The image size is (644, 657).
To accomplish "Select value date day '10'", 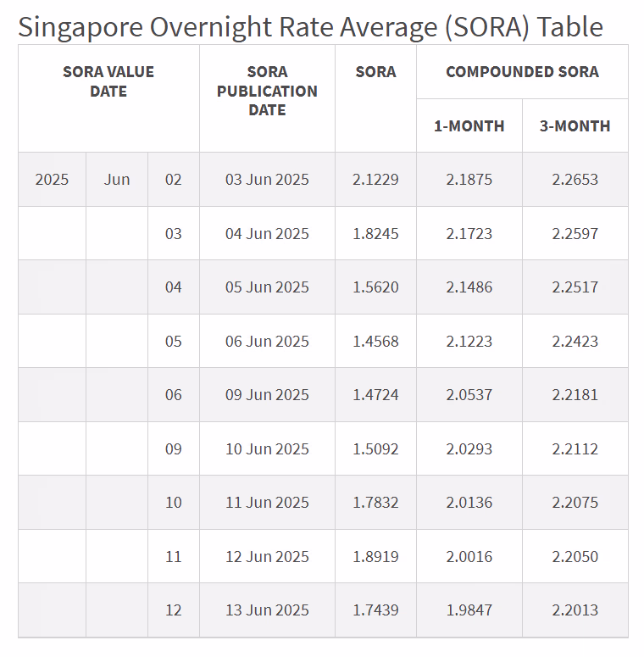I will (174, 503).
